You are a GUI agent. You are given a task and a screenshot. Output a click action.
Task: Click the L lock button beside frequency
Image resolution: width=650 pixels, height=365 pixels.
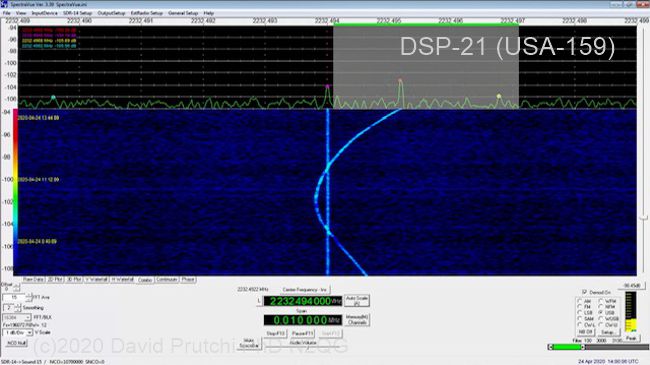tap(259, 301)
